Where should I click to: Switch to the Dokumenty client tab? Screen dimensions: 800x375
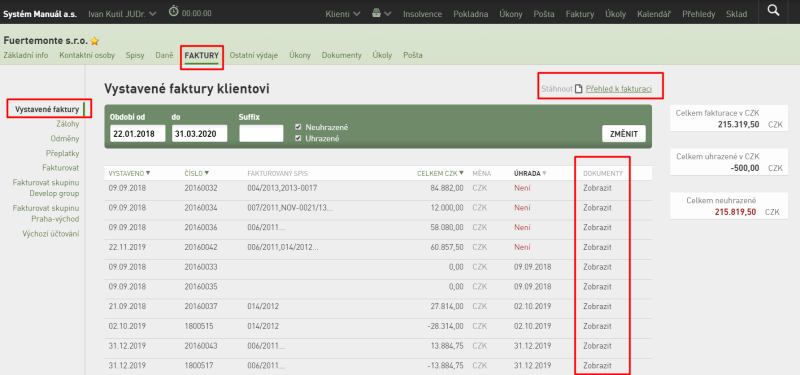[341, 55]
